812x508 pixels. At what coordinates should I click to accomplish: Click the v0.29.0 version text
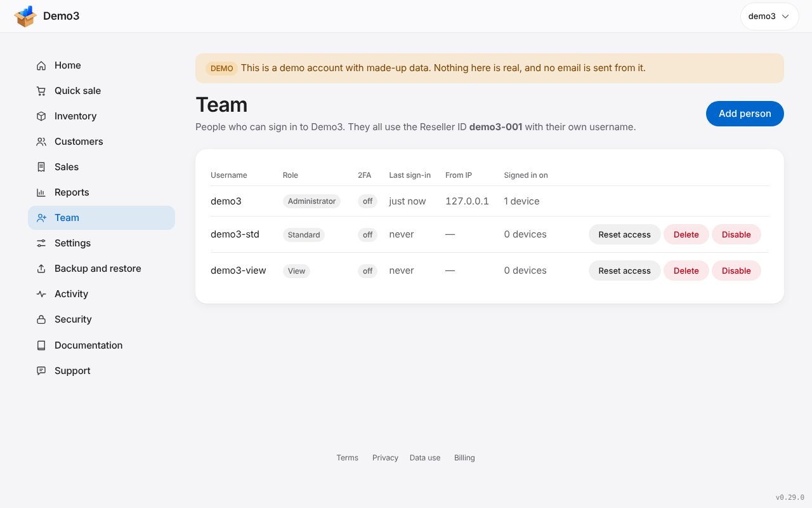click(x=790, y=497)
